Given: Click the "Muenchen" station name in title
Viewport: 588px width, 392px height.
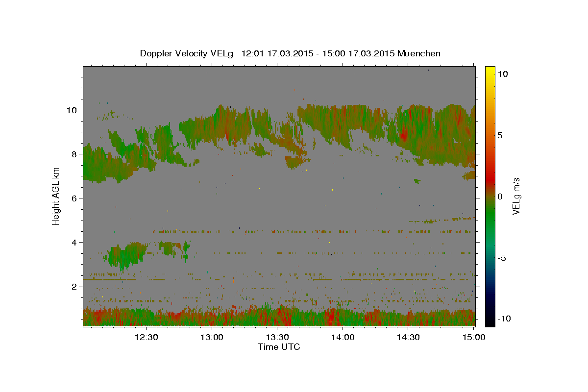Looking at the screenshot, I should pyautogui.click(x=419, y=53).
